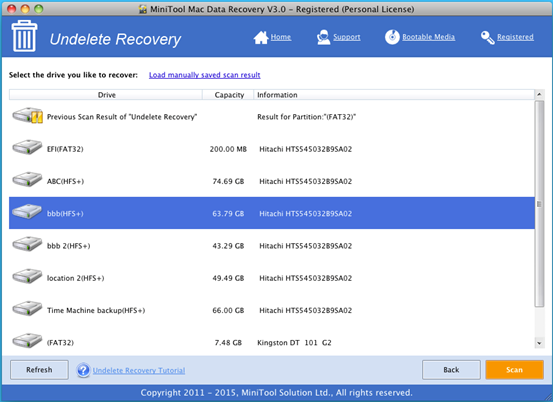Click the Hitachi info in EFI row
553x402 pixels.
click(305, 149)
